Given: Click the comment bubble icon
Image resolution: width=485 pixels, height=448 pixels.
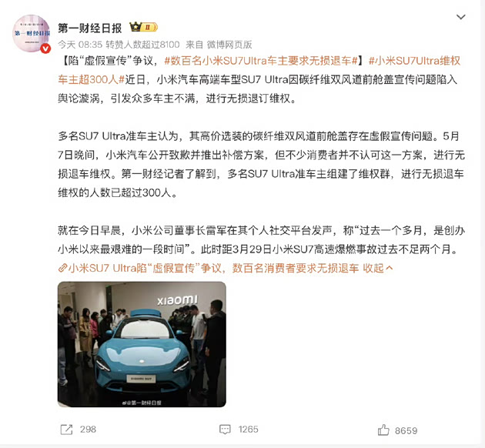Looking at the screenshot, I should [225, 430].
